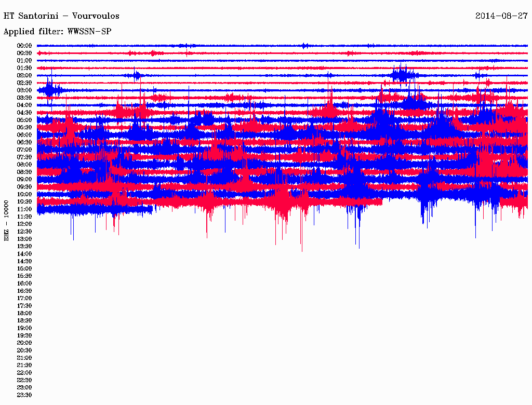Click the date 2014-08-27
Image resolution: width=532 pixels, height=405 pixels.
(501, 16)
